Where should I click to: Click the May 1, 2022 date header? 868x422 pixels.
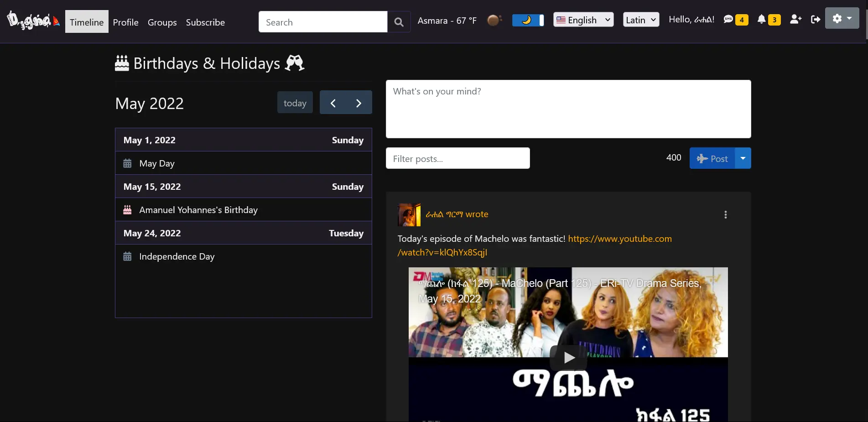coord(244,140)
